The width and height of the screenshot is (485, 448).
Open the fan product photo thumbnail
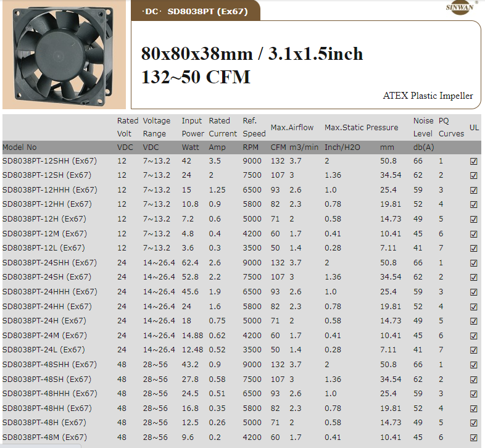coord(64,55)
